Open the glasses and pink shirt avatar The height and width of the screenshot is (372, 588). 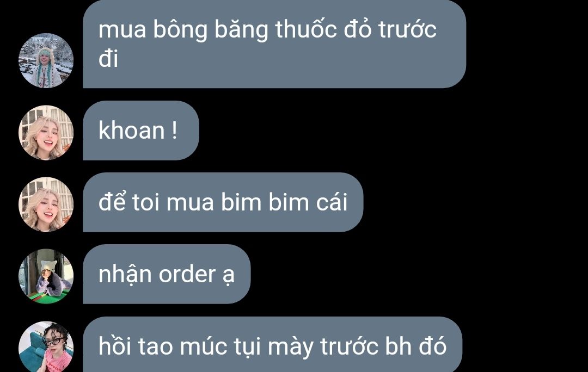46,348
